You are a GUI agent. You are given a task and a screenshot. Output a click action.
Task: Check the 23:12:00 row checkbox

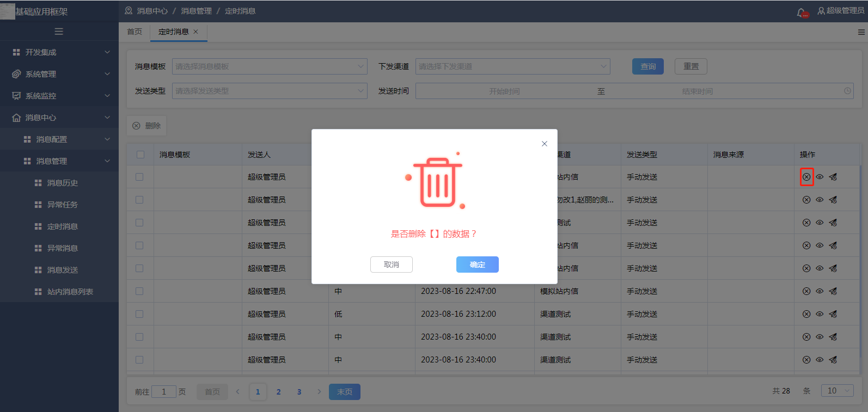[x=139, y=314]
